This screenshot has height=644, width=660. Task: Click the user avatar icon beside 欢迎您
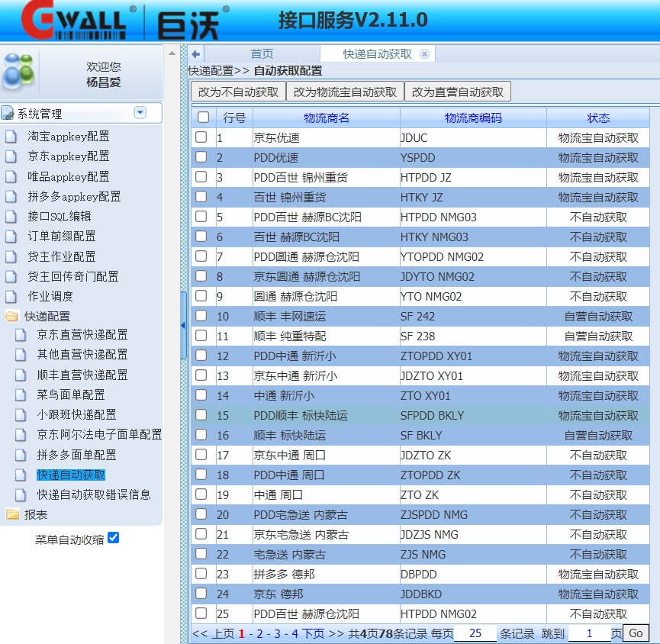point(18,72)
